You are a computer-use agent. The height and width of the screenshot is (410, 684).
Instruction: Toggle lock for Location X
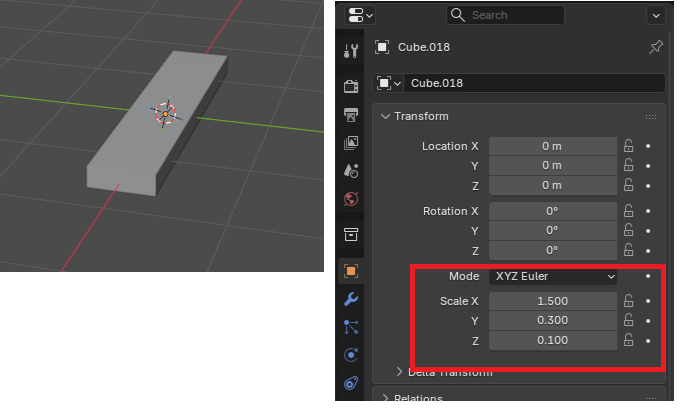click(628, 146)
